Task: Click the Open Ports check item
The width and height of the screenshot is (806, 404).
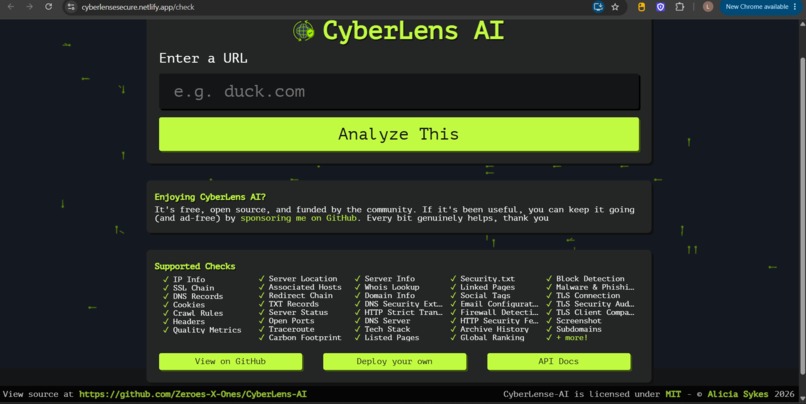Action: [291, 321]
